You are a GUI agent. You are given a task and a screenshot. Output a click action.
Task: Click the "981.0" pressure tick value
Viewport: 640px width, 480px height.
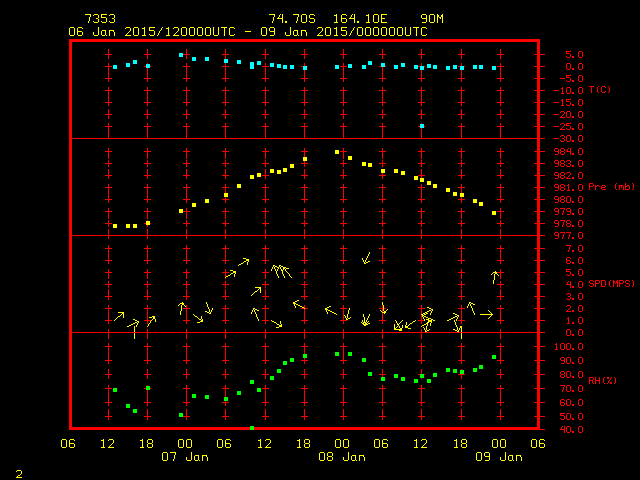[568, 188]
